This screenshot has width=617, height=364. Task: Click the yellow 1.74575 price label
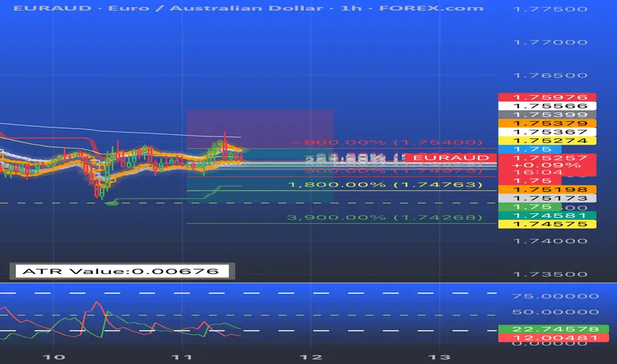click(547, 224)
